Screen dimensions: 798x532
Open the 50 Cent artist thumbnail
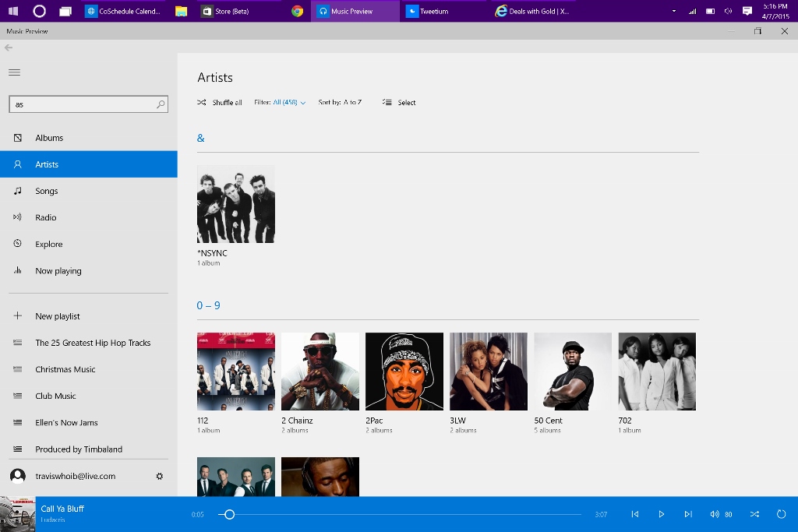[x=573, y=372]
